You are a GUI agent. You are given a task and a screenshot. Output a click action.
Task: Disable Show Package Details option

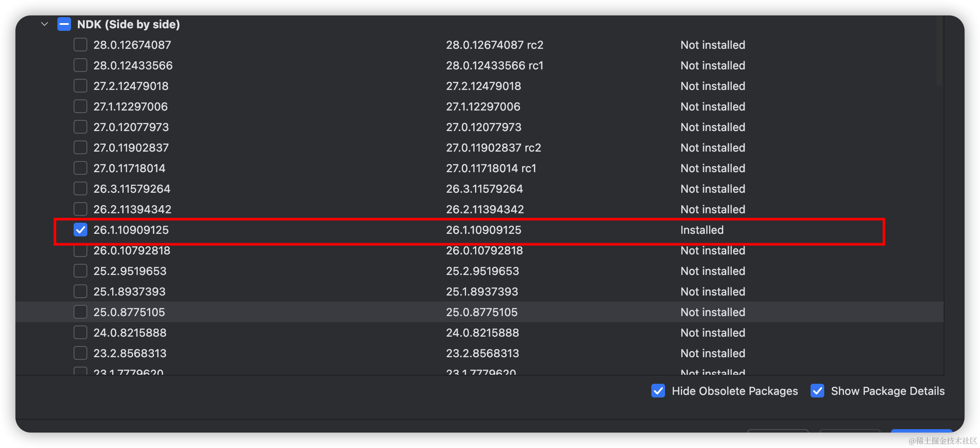pyautogui.click(x=817, y=391)
